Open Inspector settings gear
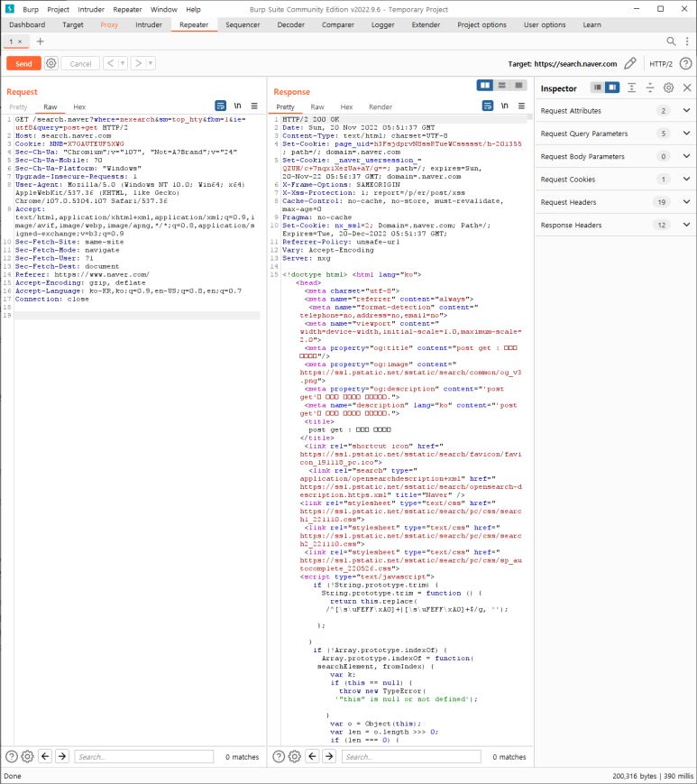The height and width of the screenshot is (784, 697). pyautogui.click(x=668, y=88)
